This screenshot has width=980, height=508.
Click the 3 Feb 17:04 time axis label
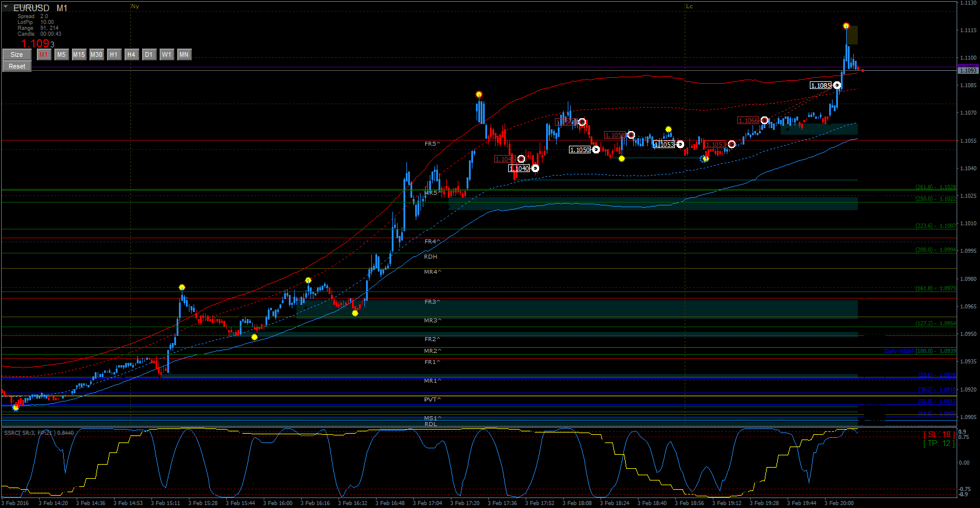pyautogui.click(x=427, y=503)
